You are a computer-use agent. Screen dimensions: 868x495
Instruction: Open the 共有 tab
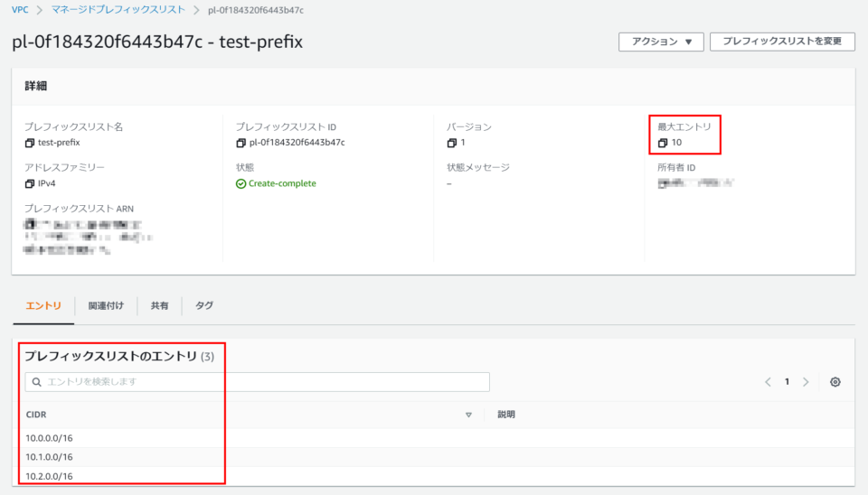point(159,305)
